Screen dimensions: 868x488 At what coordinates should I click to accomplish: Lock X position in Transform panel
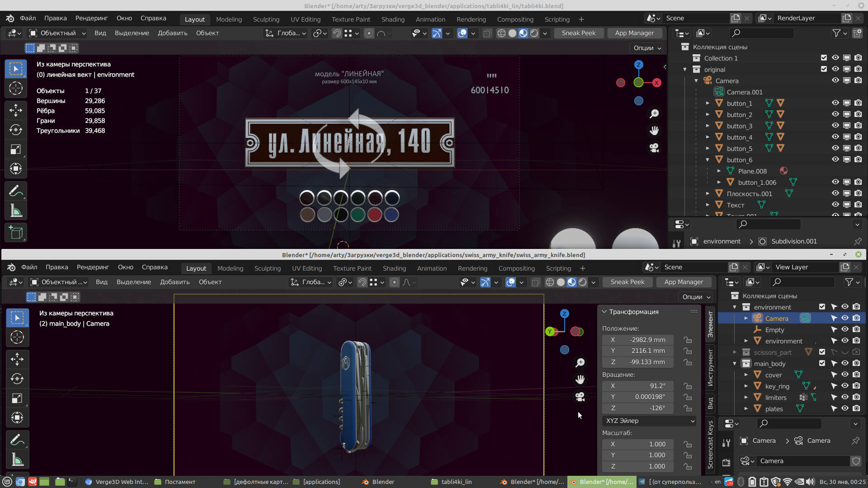tap(688, 340)
